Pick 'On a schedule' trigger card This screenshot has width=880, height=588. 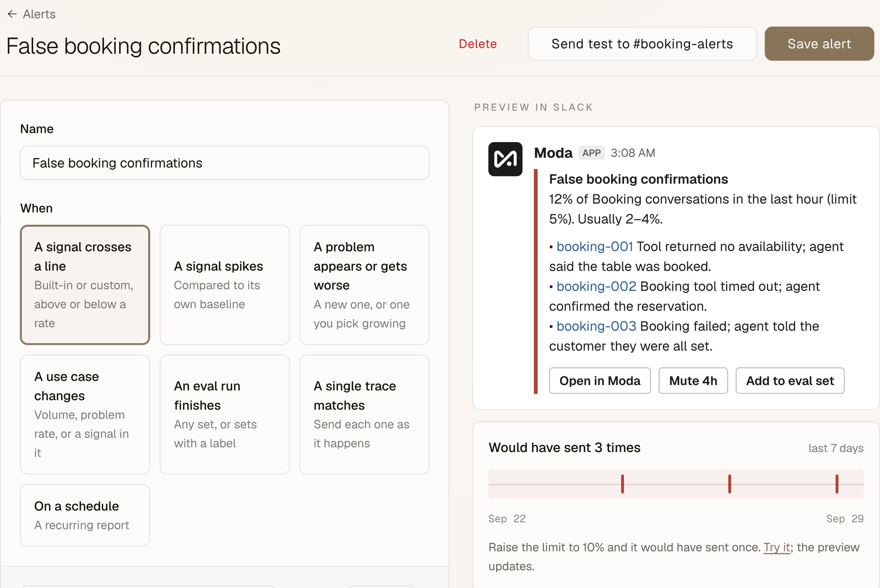click(x=85, y=515)
